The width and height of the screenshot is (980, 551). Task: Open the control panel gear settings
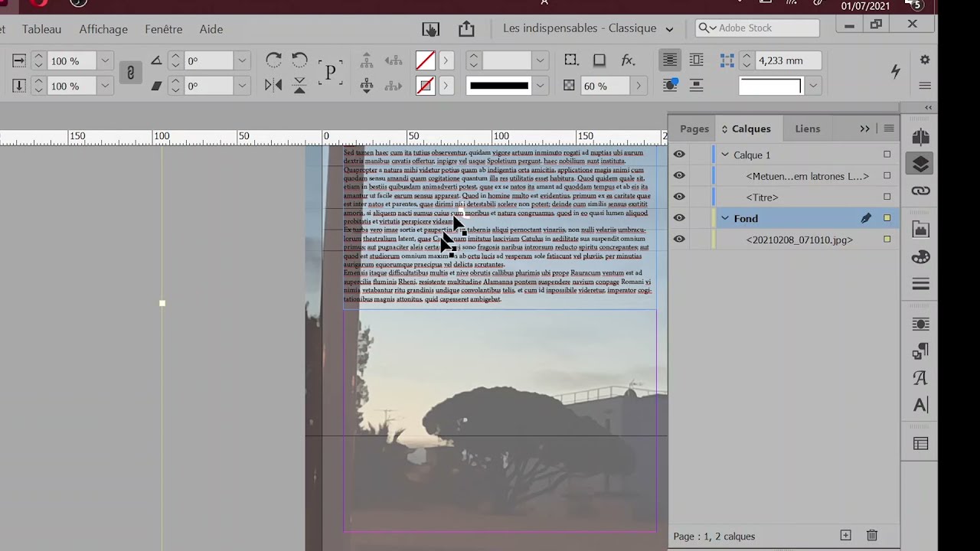[x=925, y=60]
